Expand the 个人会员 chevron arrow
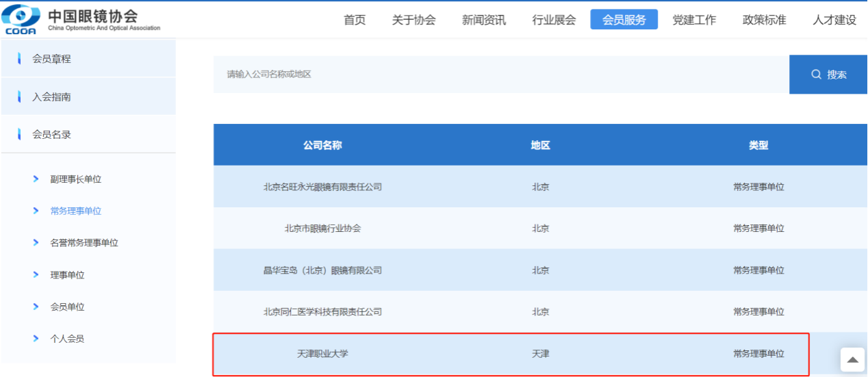This screenshot has height=377, width=868. point(36,339)
